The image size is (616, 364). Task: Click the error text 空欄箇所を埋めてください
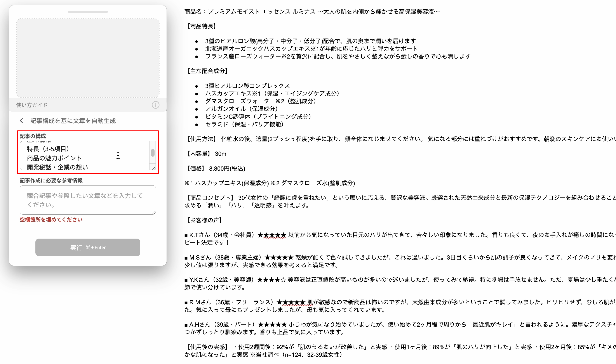click(51, 220)
